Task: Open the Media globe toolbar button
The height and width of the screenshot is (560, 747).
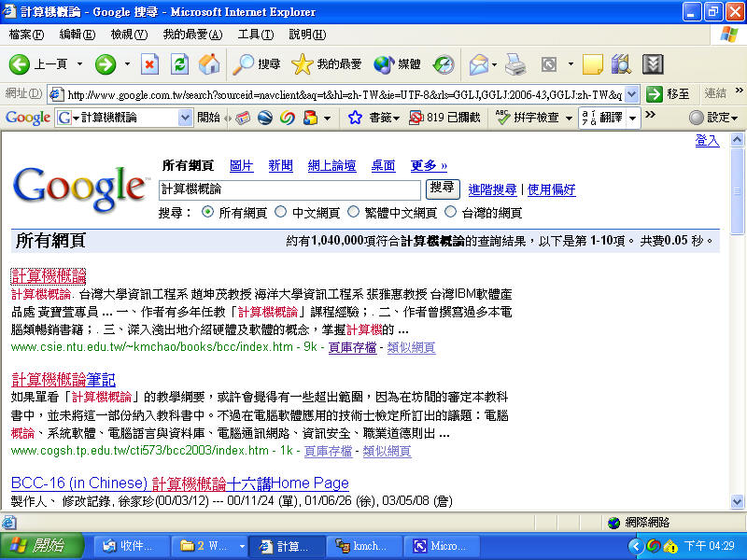Action: click(398, 64)
